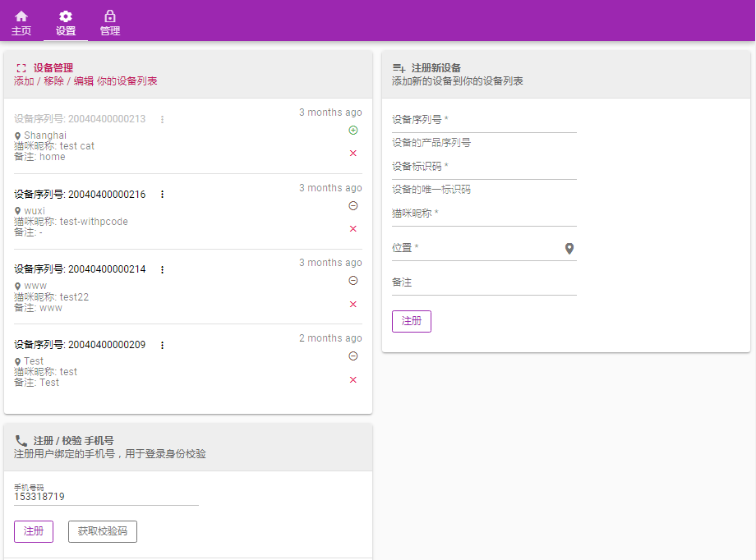The height and width of the screenshot is (560, 756).
Task: Disable device 20040400000214 with minus circle
Action: click(x=353, y=281)
